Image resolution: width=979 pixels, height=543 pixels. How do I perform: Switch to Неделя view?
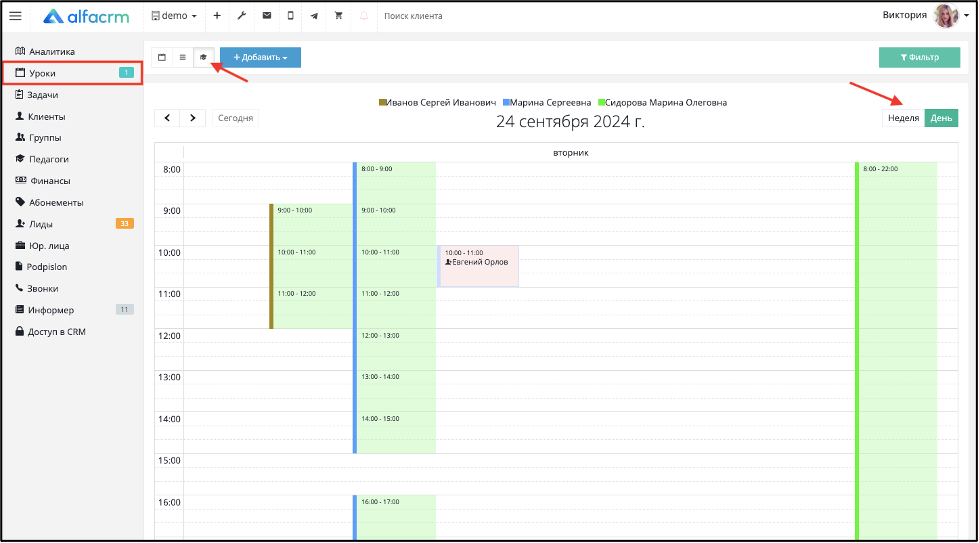click(903, 117)
